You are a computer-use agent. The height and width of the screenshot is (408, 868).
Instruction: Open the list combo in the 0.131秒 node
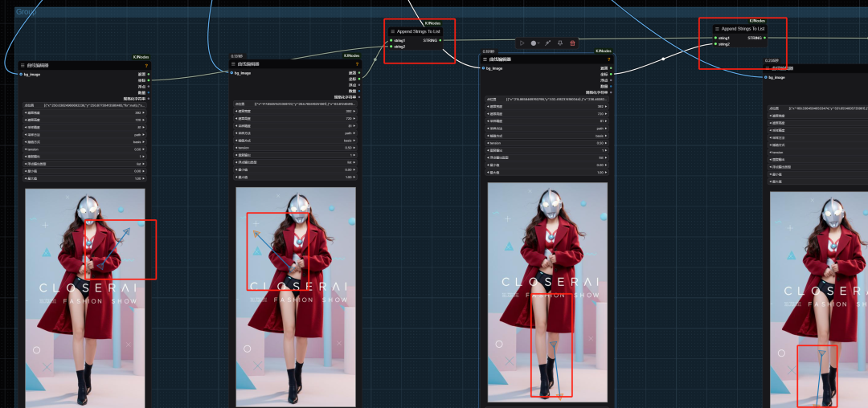point(295,162)
